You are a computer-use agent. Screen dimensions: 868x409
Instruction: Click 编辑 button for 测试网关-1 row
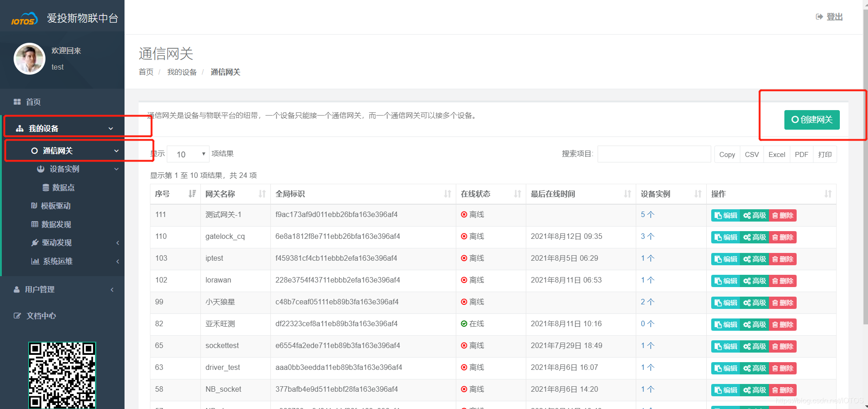[725, 215]
